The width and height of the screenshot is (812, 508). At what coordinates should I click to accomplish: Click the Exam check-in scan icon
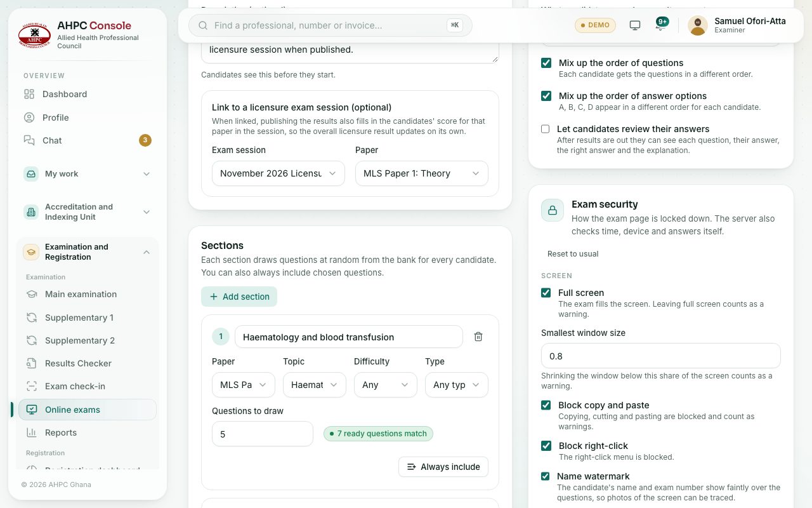pyautogui.click(x=32, y=386)
